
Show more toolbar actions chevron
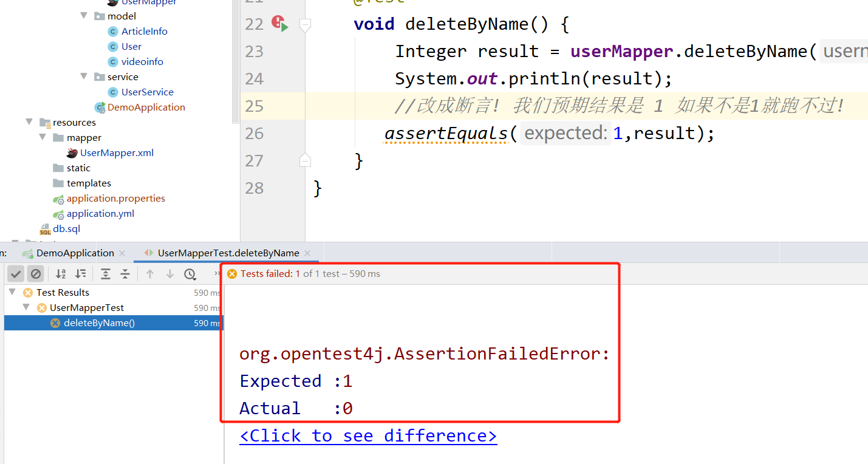217,274
